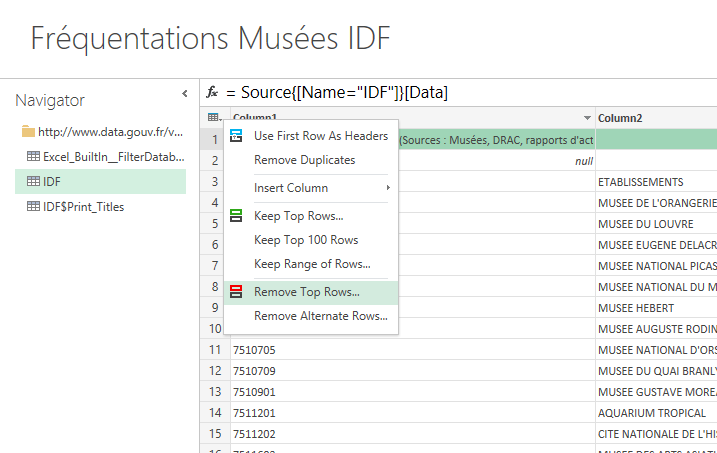
Task: Select row number 11
Action: pyautogui.click(x=214, y=350)
